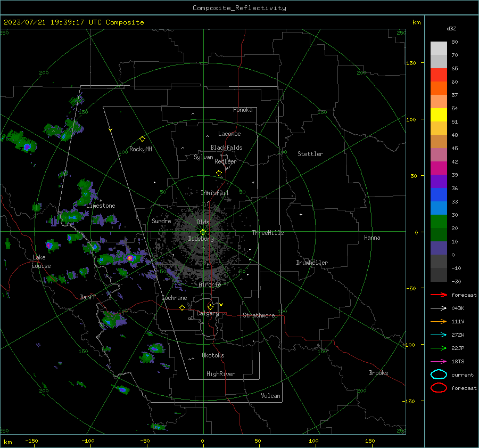Image resolution: width=479 pixels, height=448 pixels.
Task: Click the current legend label
Action: point(463,374)
